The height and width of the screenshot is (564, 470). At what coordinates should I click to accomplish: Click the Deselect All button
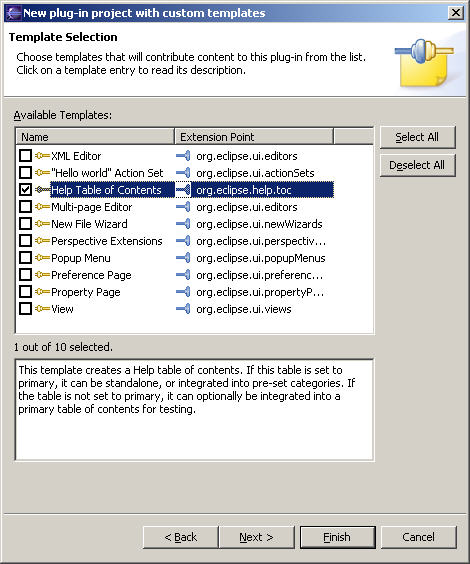tap(417, 165)
